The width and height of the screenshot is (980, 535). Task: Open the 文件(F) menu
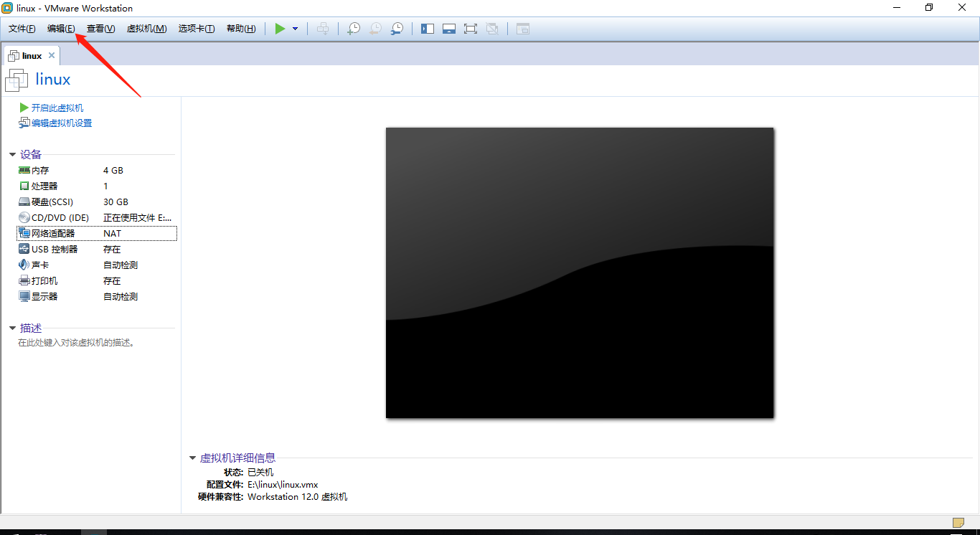pos(22,29)
